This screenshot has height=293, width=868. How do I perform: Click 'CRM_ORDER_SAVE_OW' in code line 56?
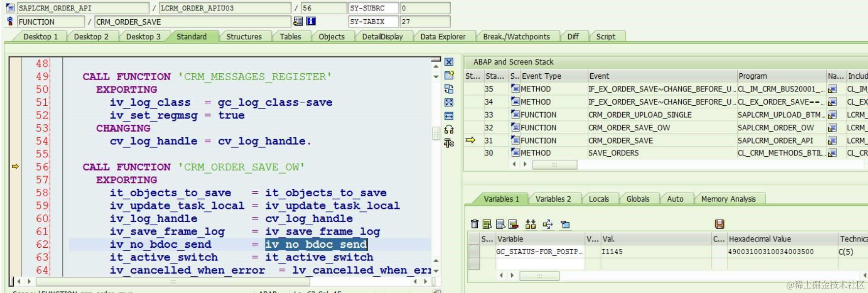pos(241,167)
